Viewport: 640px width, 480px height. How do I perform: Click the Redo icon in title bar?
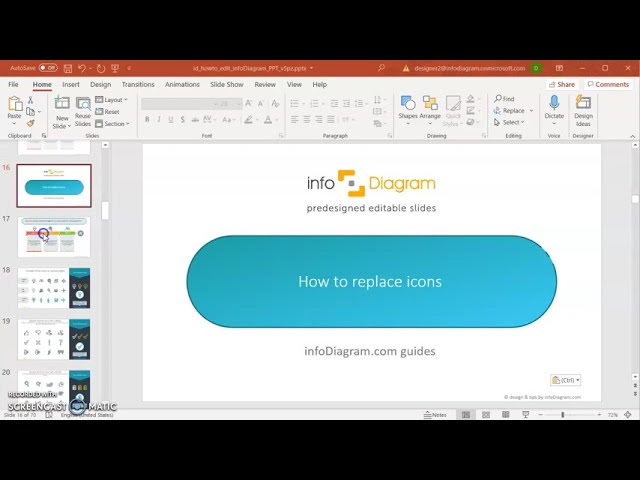[x=101, y=68]
